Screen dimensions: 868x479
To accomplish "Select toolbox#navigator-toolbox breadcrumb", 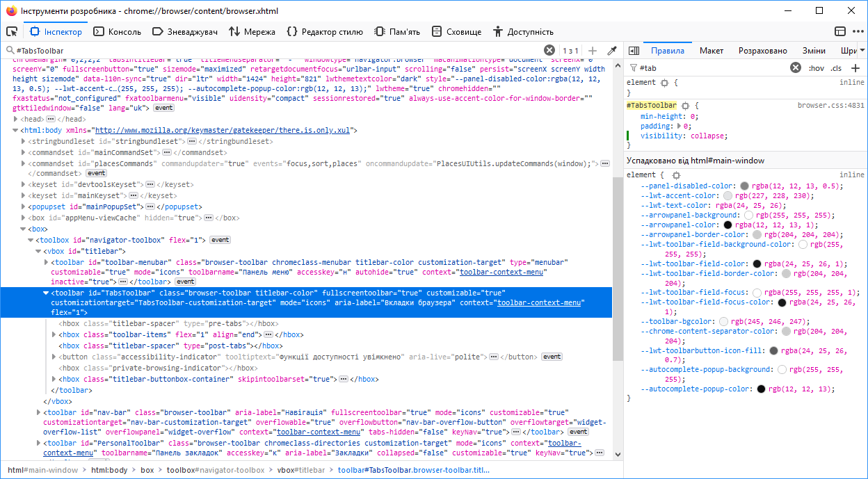I will coord(216,470).
